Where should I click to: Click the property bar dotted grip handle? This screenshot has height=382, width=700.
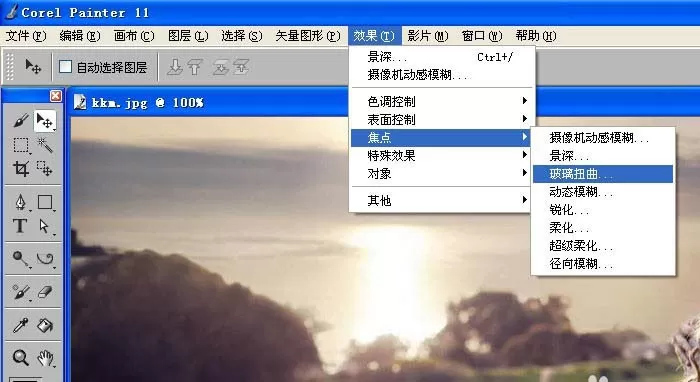pos(9,67)
